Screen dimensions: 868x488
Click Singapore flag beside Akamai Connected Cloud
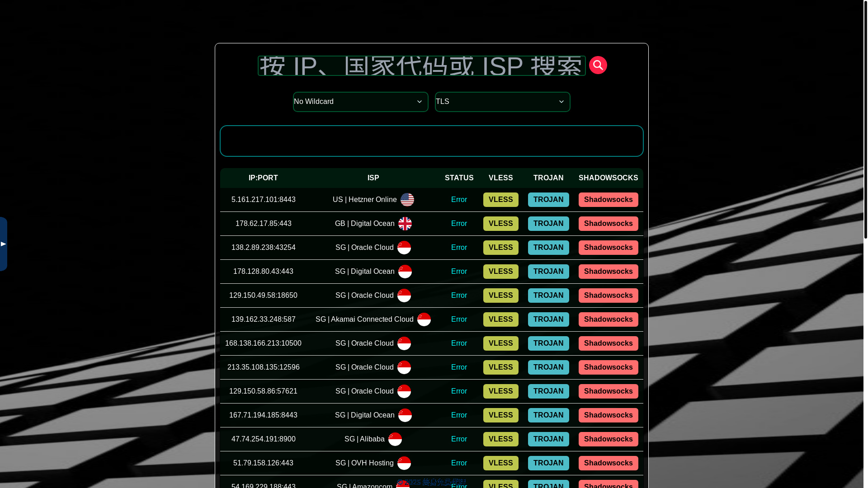pyautogui.click(x=424, y=319)
